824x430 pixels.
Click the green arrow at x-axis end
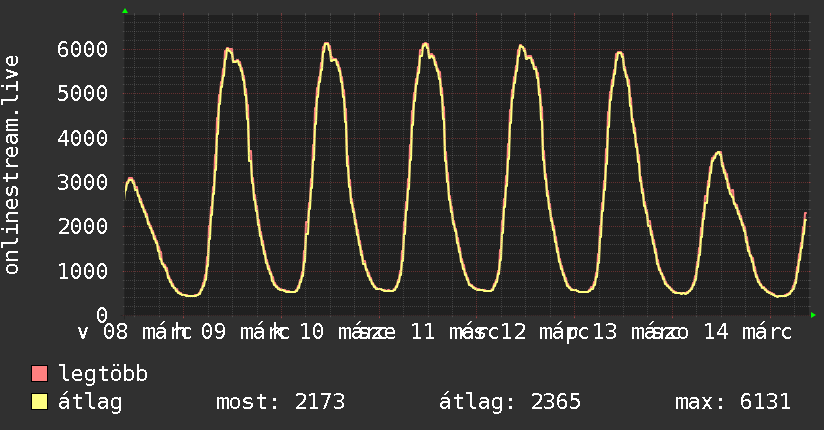tap(813, 315)
